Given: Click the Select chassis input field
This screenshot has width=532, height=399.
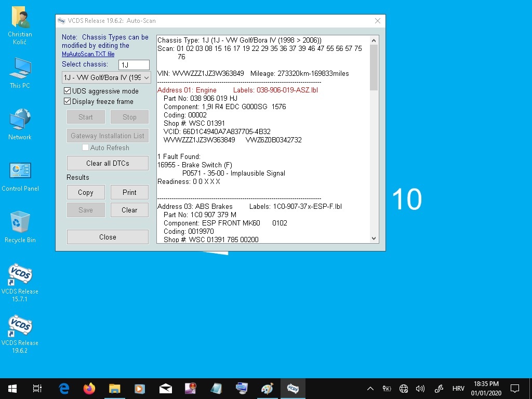Looking at the screenshot, I should click(x=134, y=65).
